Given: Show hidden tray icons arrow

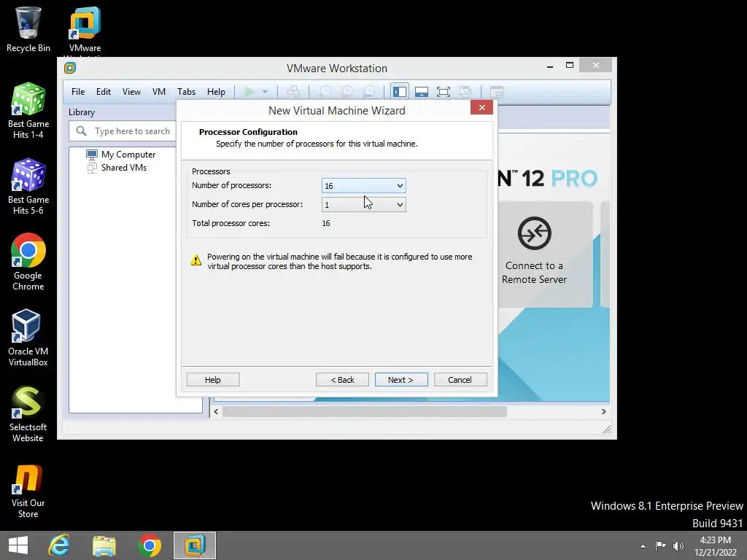Looking at the screenshot, I should pyautogui.click(x=643, y=546).
